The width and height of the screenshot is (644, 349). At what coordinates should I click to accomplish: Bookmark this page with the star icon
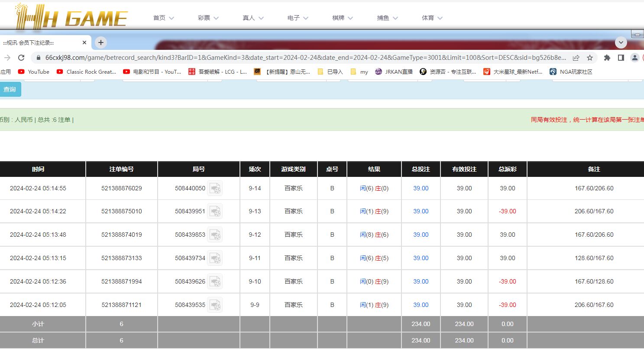click(589, 58)
